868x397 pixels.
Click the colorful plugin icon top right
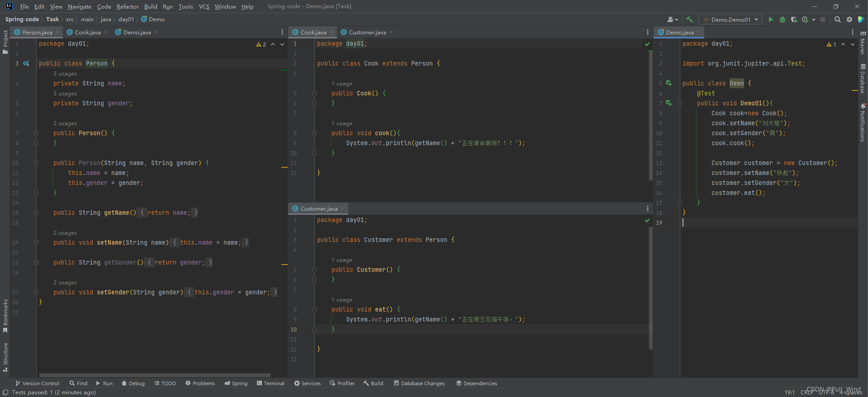pos(861,19)
